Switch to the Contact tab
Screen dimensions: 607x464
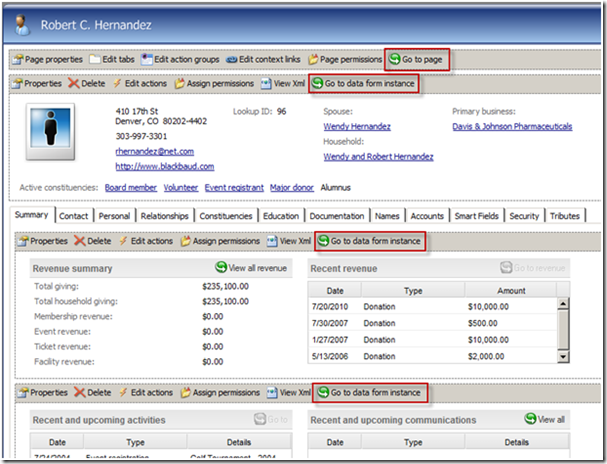[73, 215]
